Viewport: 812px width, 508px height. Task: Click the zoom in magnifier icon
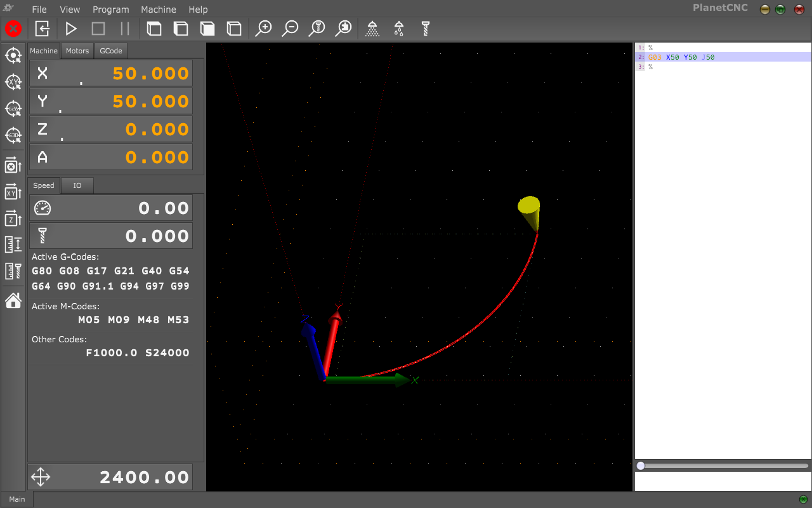click(x=263, y=29)
